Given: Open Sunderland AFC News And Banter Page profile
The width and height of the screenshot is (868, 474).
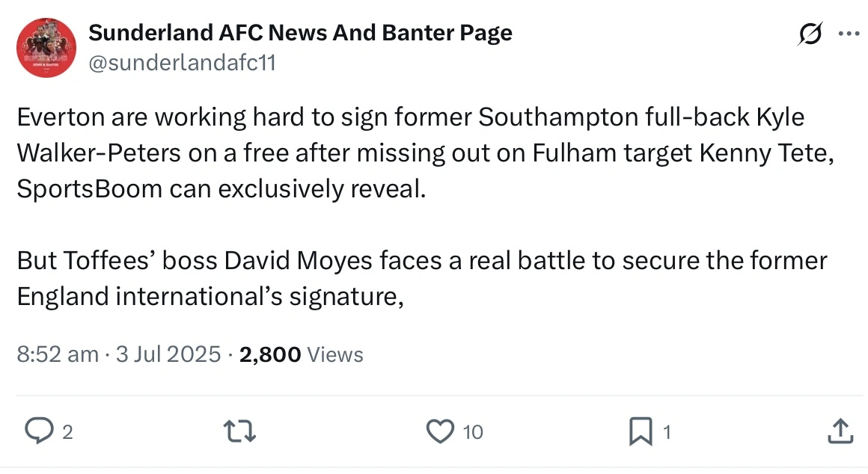Looking at the screenshot, I should [300, 33].
